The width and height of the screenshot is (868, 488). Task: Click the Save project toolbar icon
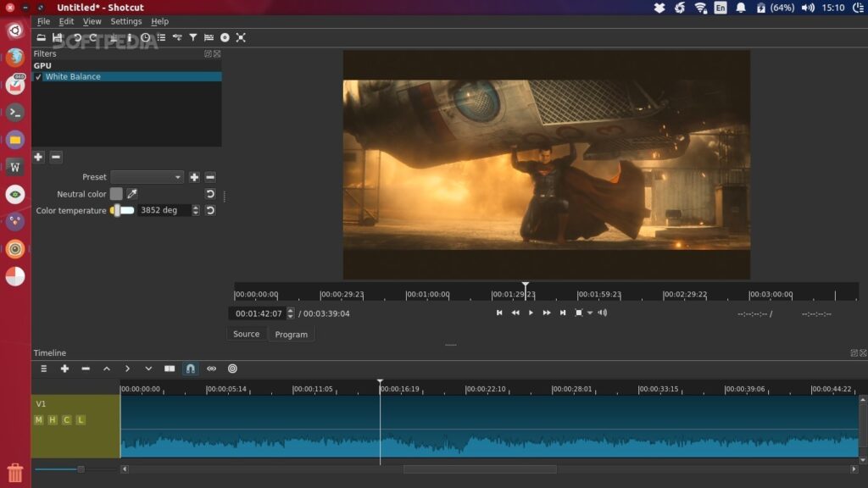pyautogui.click(x=57, y=37)
